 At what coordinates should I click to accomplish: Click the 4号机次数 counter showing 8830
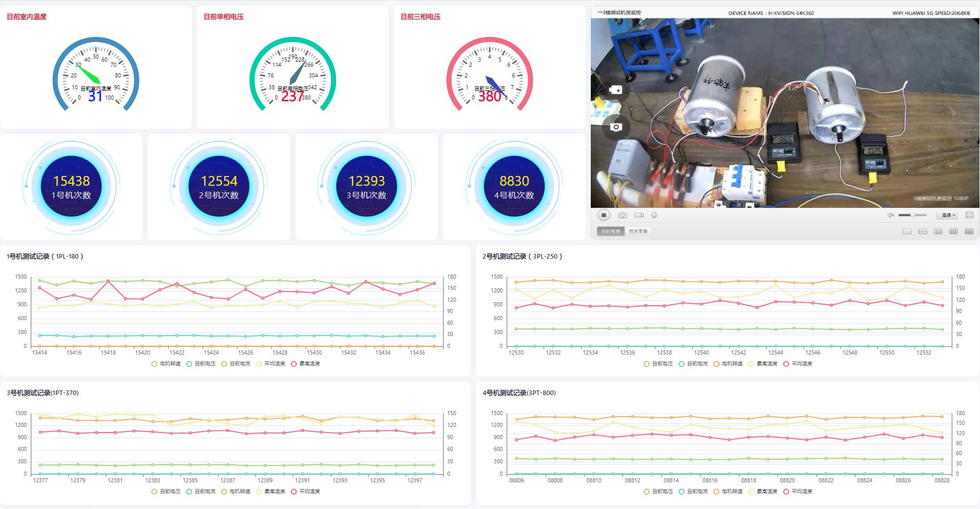click(x=514, y=187)
